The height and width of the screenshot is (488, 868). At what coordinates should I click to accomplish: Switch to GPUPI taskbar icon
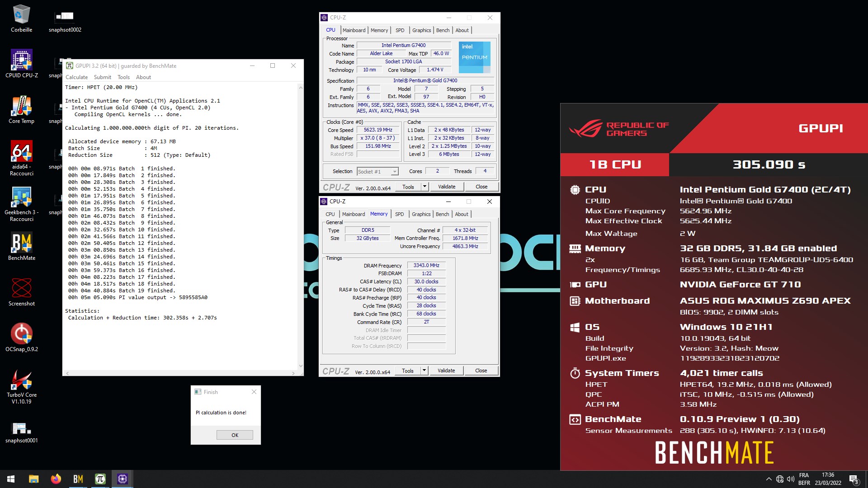click(x=100, y=479)
